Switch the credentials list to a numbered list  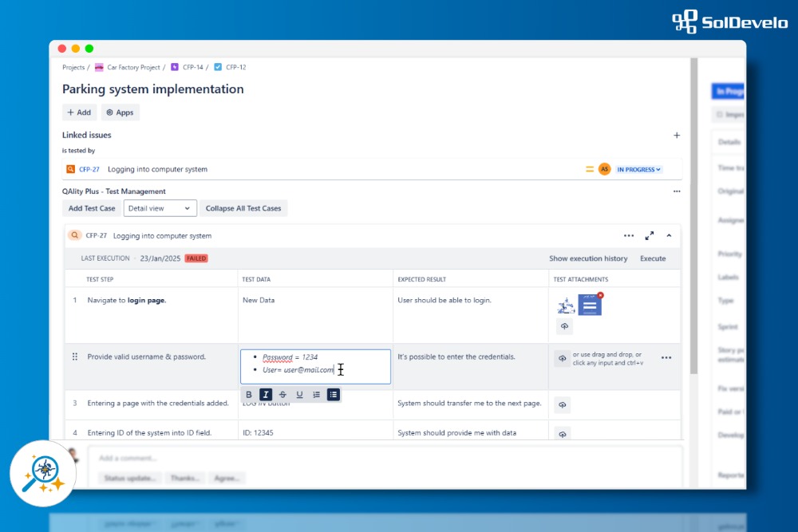tap(317, 394)
